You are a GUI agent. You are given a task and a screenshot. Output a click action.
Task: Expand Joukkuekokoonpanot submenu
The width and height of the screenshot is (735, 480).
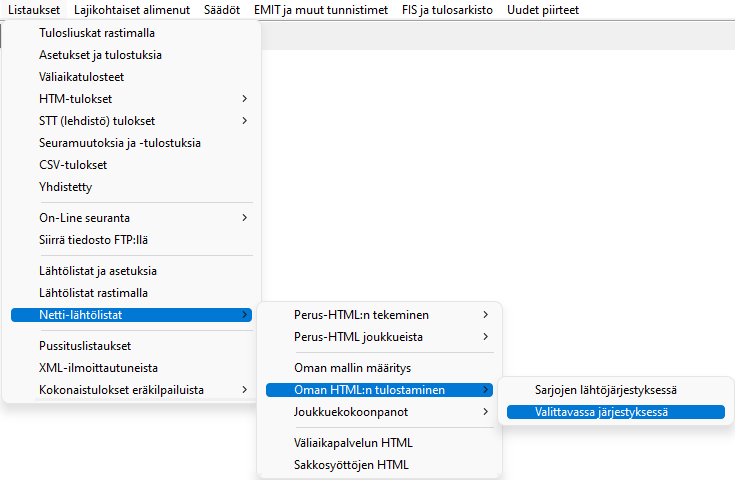point(351,412)
